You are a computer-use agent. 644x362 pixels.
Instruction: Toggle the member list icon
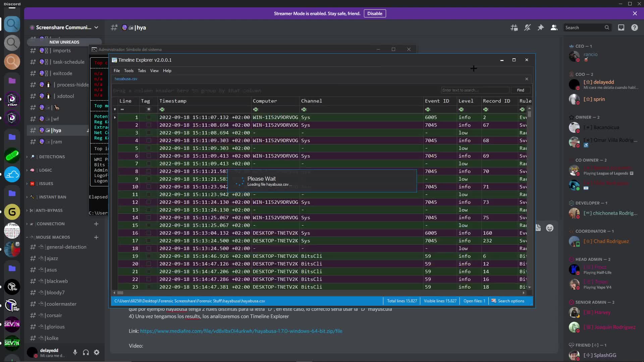[554, 28]
